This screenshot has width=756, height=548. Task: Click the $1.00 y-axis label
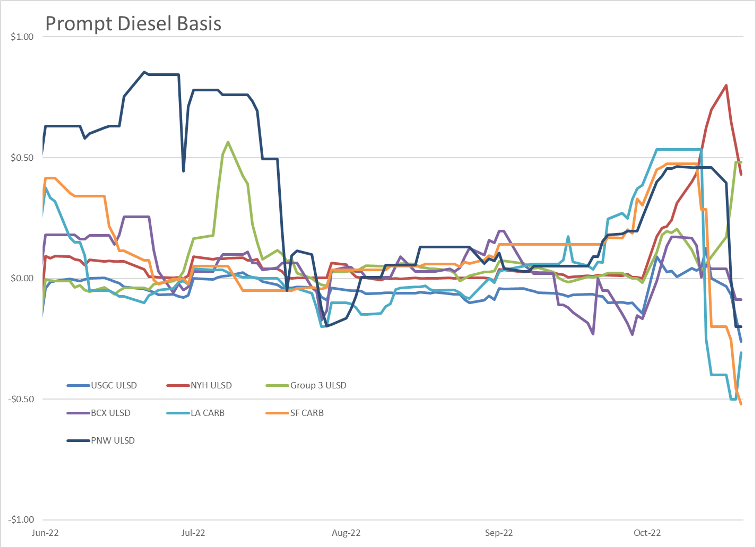click(22, 37)
